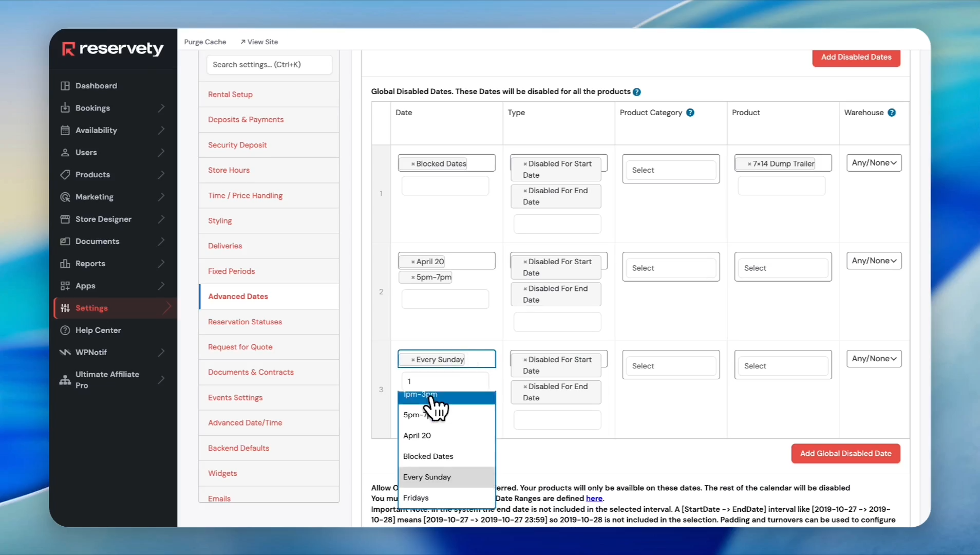Click help icon beside Product Category

pos(690,113)
